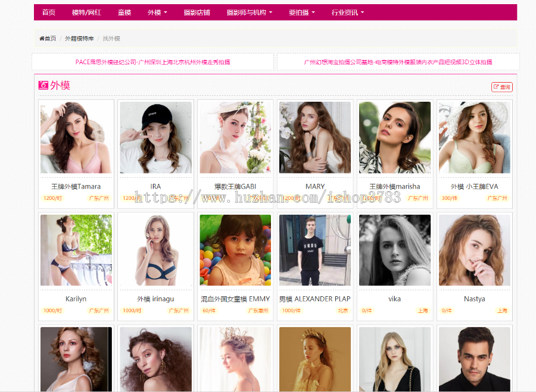Click the home icon in the breadcrumb
Image resolution: width=536 pixels, height=392 pixels.
(42, 39)
